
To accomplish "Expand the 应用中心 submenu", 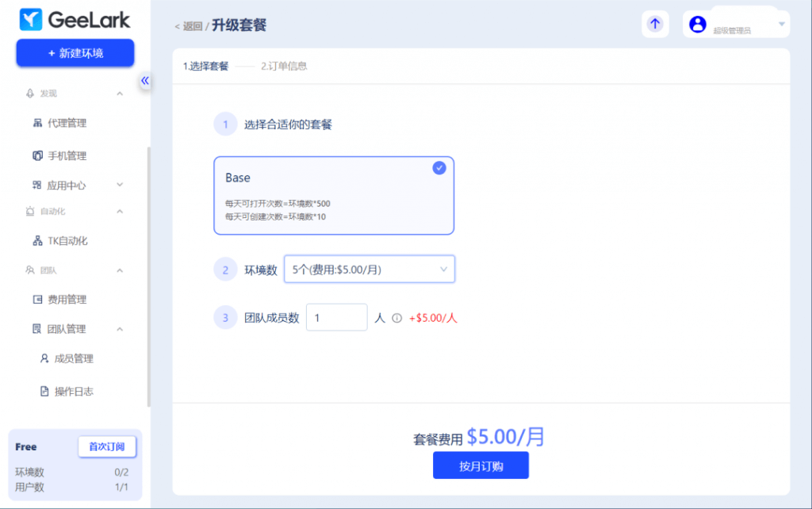I will point(120,185).
